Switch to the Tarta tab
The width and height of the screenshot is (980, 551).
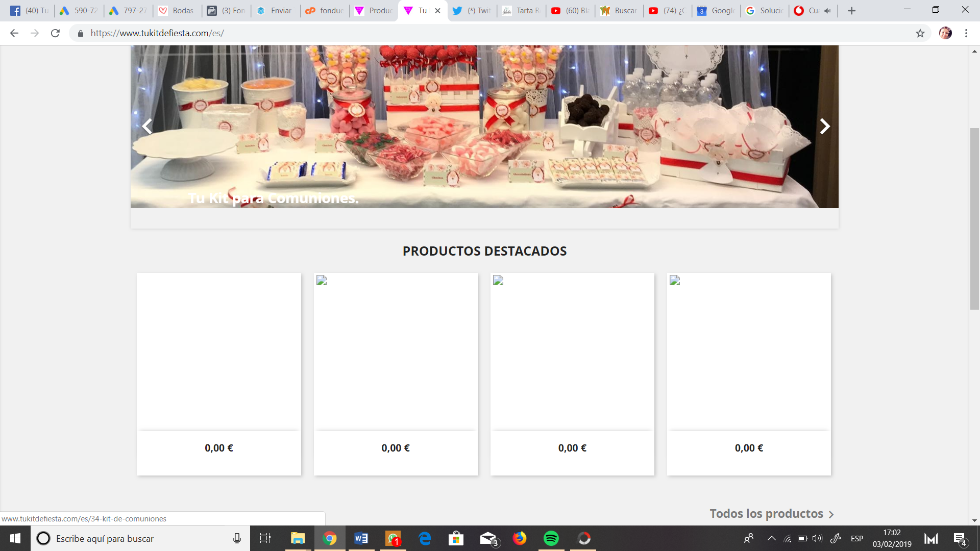[522, 11]
